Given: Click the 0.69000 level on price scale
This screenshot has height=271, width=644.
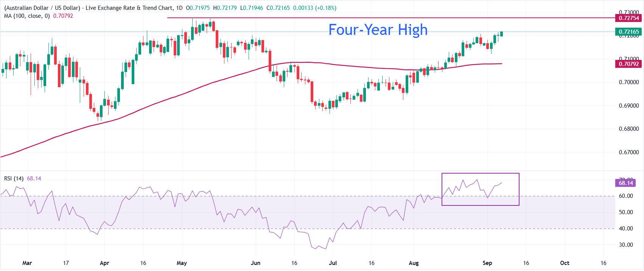Looking at the screenshot, I should [629, 106].
